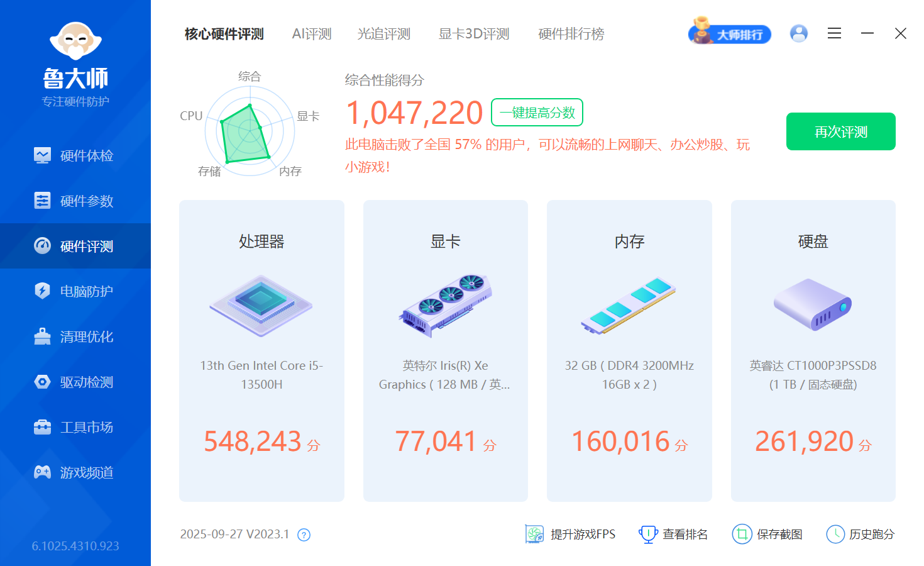Click the 处理器 card heading

pyautogui.click(x=261, y=241)
